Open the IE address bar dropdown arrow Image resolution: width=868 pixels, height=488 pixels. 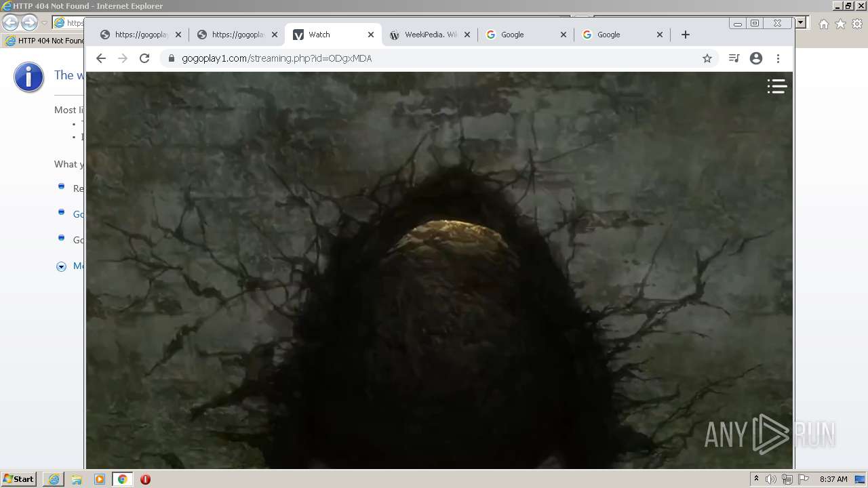point(801,22)
